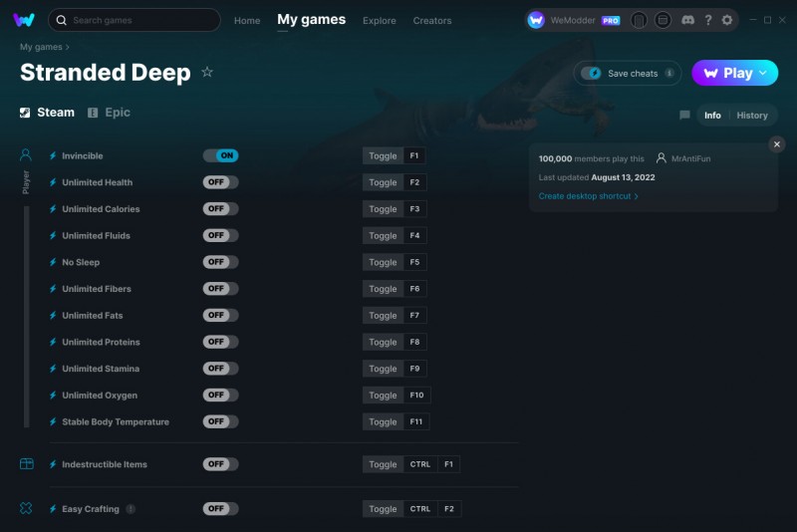Click the info icon in Save cheats
The width and height of the screenshot is (797, 532).
click(x=669, y=73)
